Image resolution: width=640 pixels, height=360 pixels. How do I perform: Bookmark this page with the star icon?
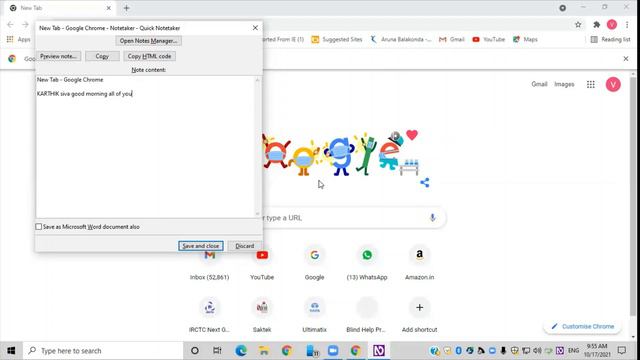click(x=578, y=25)
